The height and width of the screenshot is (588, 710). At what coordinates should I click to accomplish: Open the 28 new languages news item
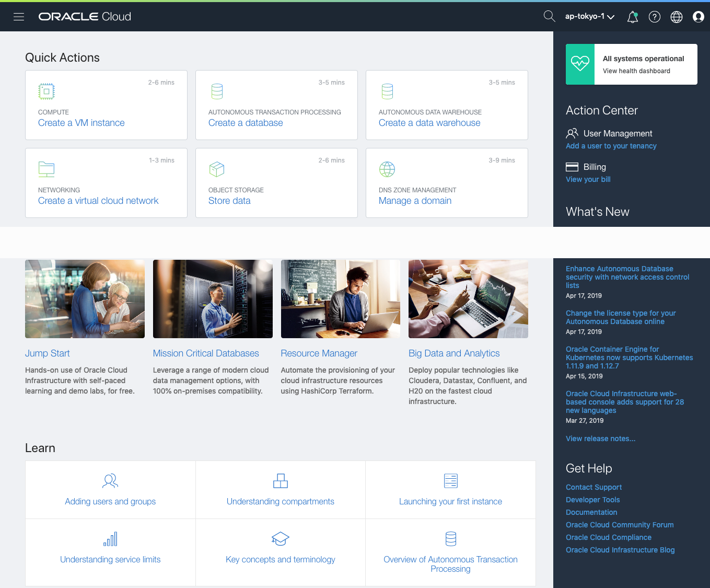(625, 402)
